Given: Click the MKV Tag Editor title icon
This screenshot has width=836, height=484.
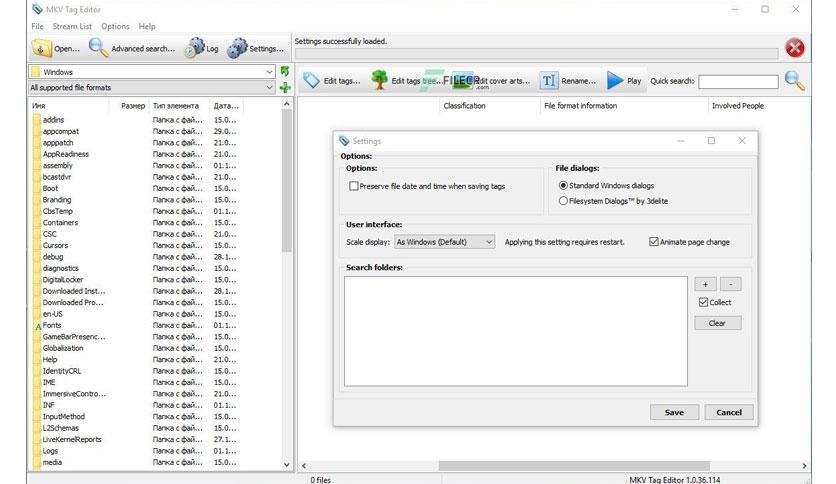Looking at the screenshot, I should tap(37, 9).
